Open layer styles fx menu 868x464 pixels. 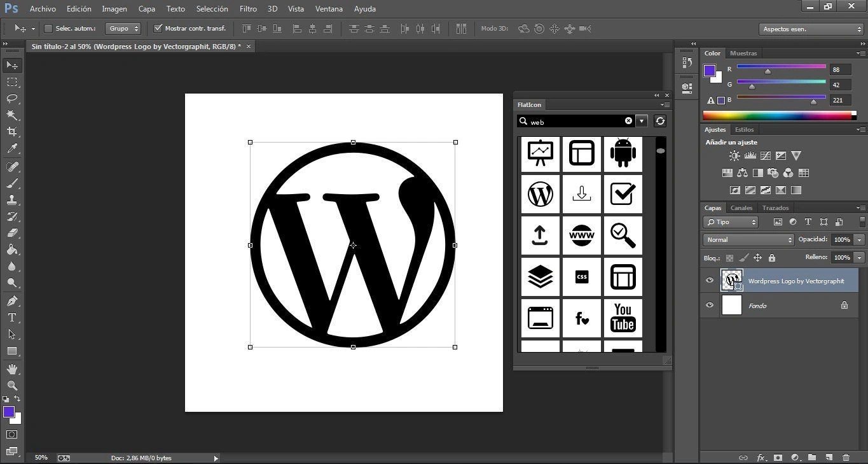(x=761, y=457)
